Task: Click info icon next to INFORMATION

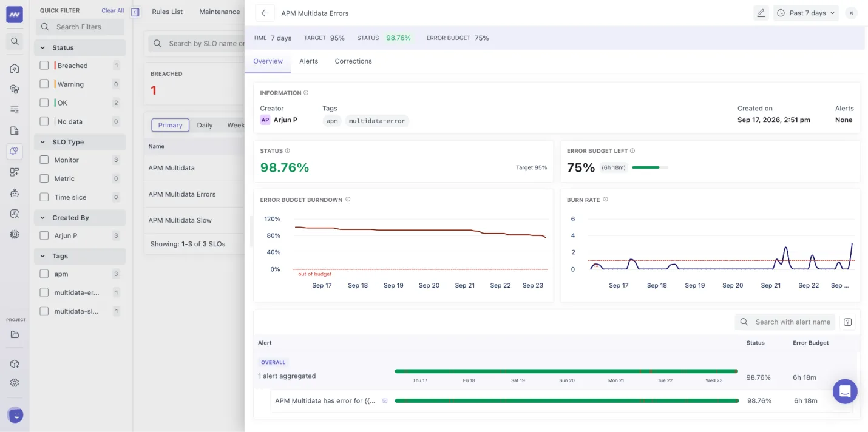Action: [x=306, y=93]
